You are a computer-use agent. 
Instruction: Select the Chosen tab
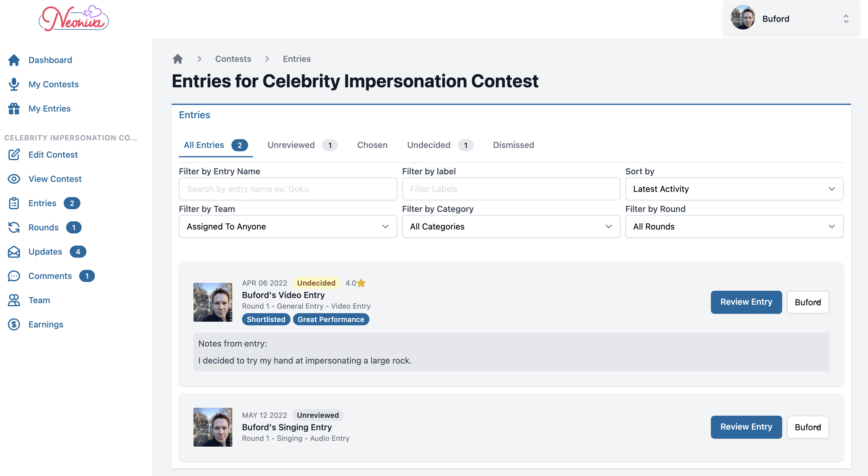tap(372, 145)
